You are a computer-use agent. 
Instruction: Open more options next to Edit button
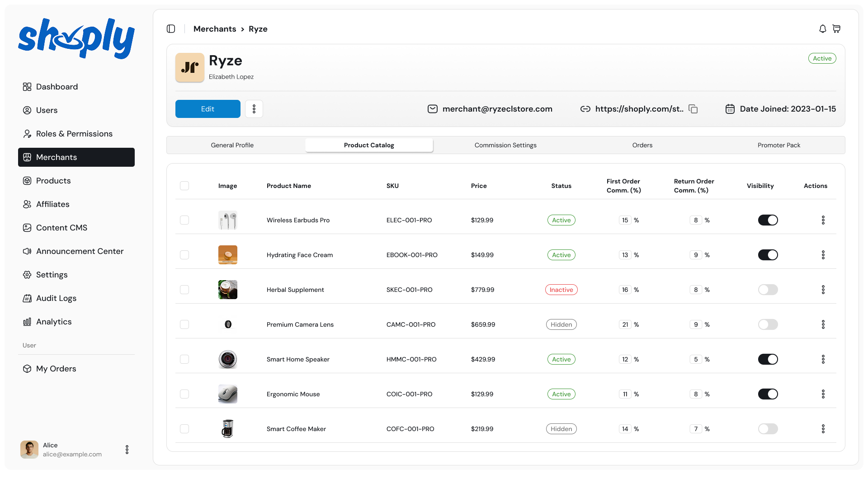pyautogui.click(x=254, y=109)
